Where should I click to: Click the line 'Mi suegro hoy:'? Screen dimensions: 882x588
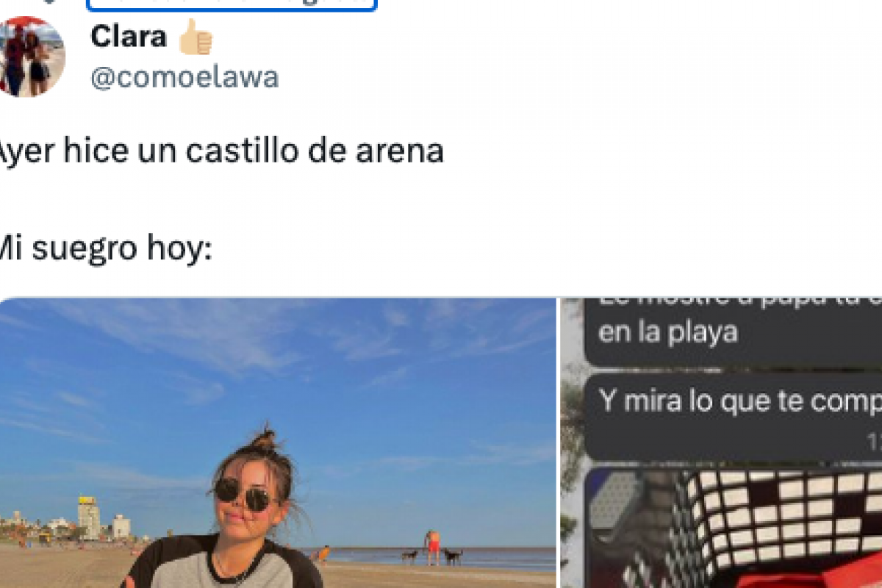[x=106, y=248]
